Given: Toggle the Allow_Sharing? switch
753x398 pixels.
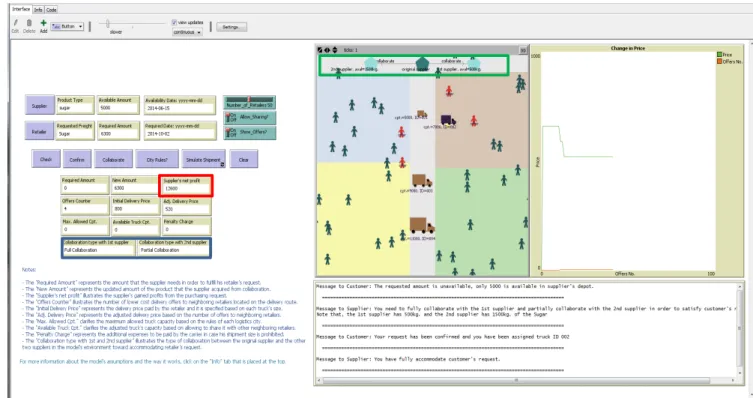Looking at the screenshot, I should tap(250, 117).
